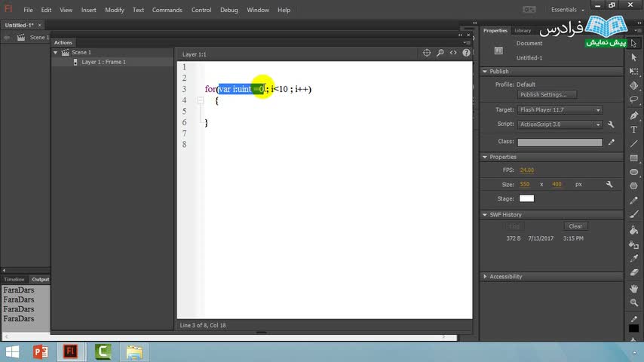Collapse the Properties section
This screenshot has height=362, width=644.
[x=485, y=157]
